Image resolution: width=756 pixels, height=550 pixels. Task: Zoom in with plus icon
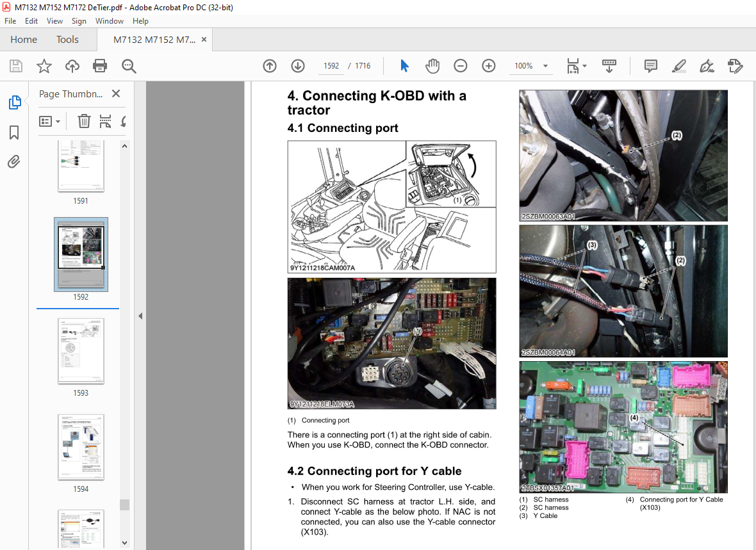pos(488,66)
